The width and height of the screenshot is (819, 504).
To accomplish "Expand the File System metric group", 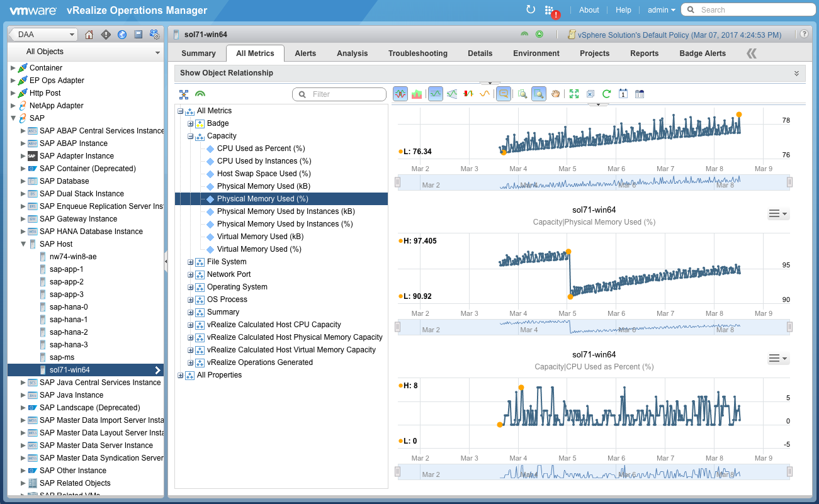I will pyautogui.click(x=191, y=262).
